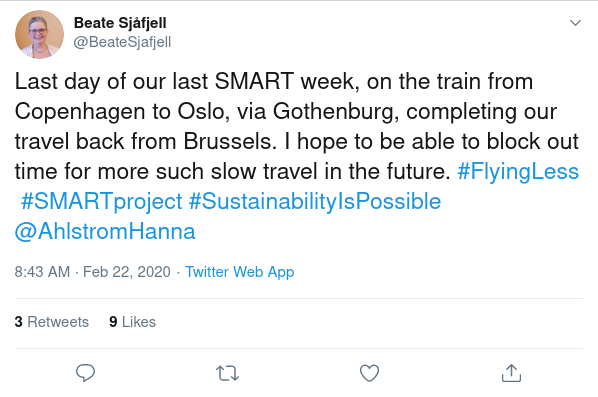Open Beate Sjåfjell's profile picture

39,34
